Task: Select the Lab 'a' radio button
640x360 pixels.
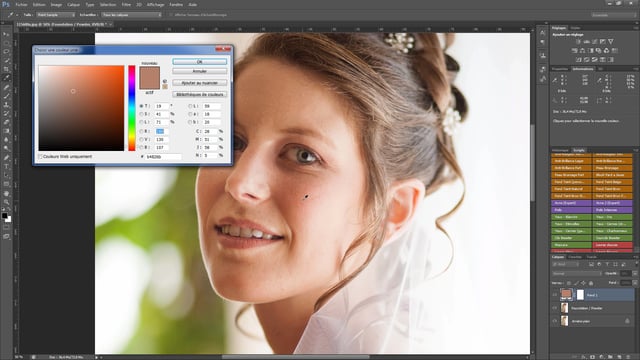Action: pyautogui.click(x=190, y=114)
